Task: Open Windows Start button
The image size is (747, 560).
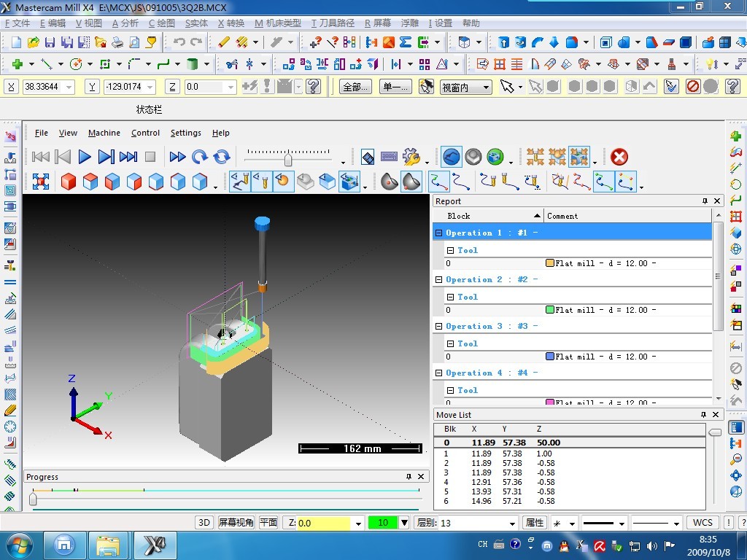Action: 18,545
